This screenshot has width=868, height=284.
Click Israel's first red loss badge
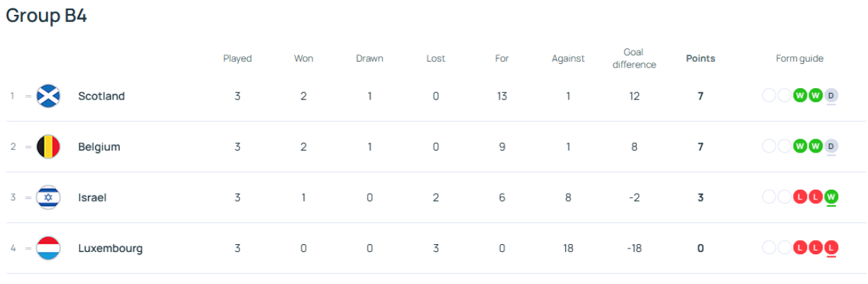pyautogui.click(x=801, y=197)
